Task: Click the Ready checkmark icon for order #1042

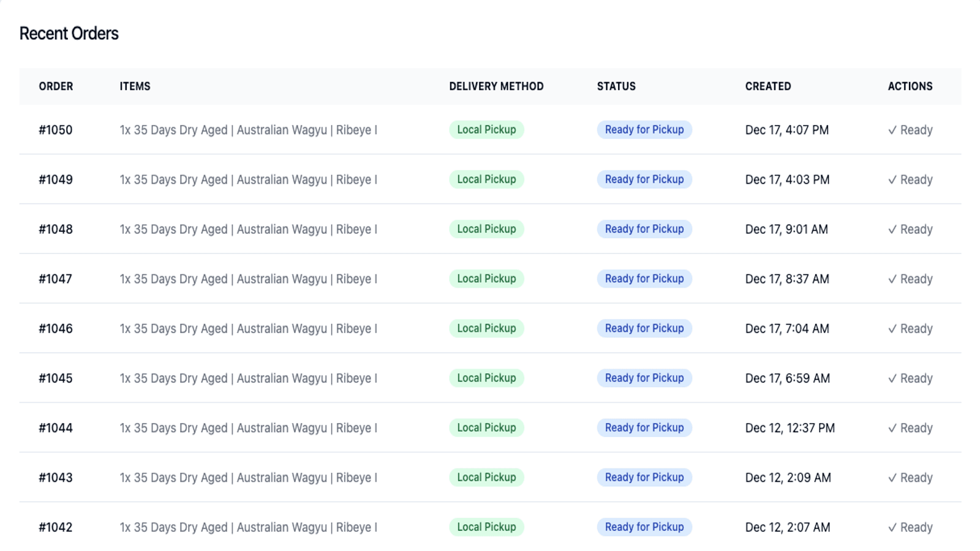Action: (894, 527)
